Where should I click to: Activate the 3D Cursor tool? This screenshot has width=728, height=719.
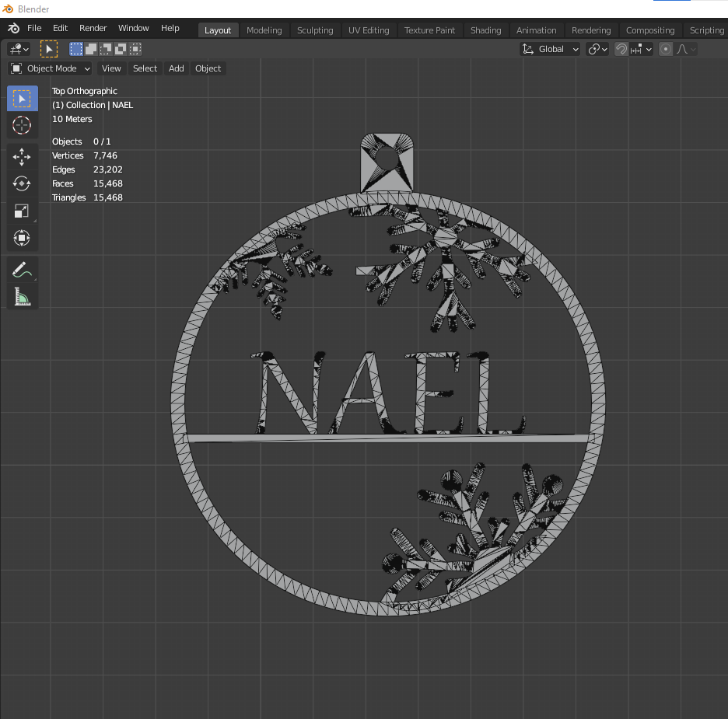click(x=22, y=125)
